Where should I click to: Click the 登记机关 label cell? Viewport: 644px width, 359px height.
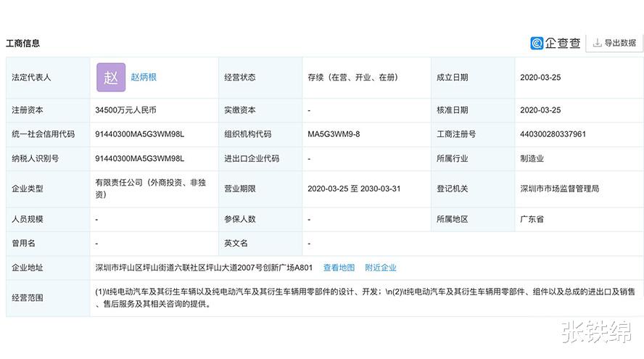473,189
